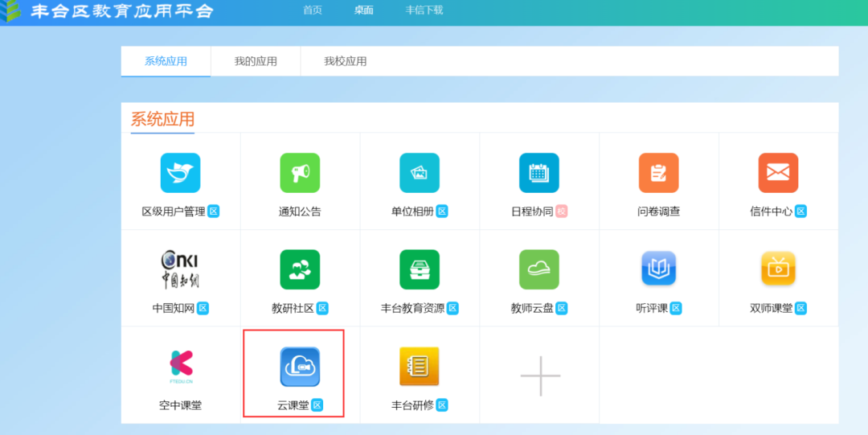The image size is (868, 435).
Task: Open 丰信下载 in top navigation
Action: pos(424,10)
